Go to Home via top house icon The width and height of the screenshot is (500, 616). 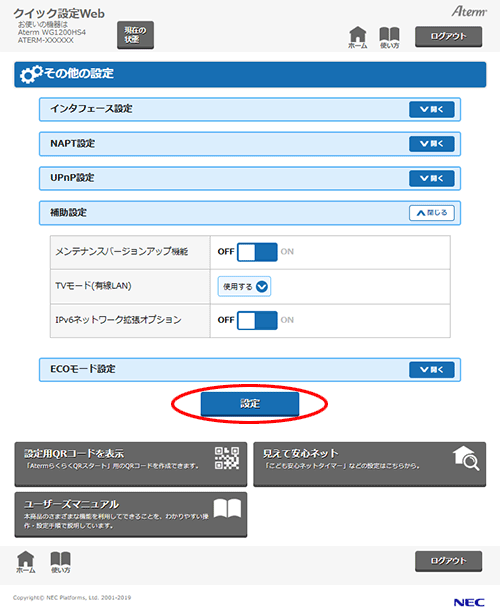click(x=357, y=37)
